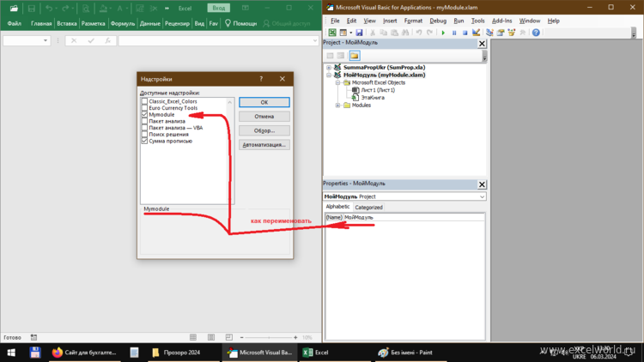644x362 pixels.
Task: Open the Tools menu in VBA editor
Action: [x=477, y=21]
